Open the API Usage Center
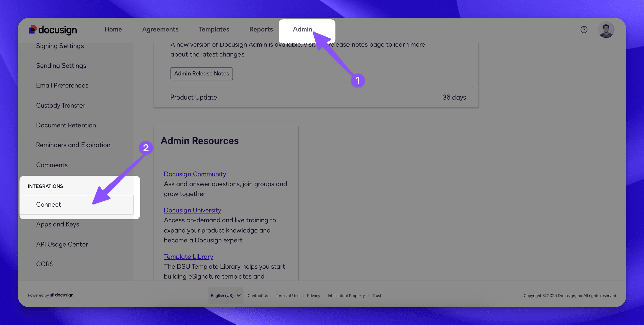The image size is (644, 325). (62, 244)
